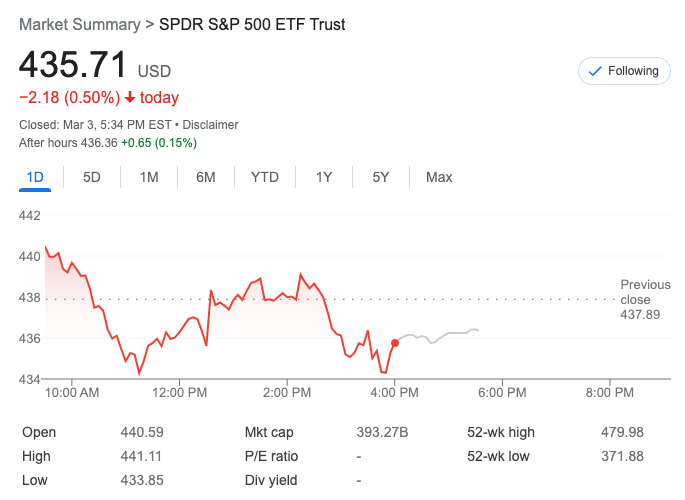685x500 pixels.
Task: Select the Max time range
Action: coord(439,177)
